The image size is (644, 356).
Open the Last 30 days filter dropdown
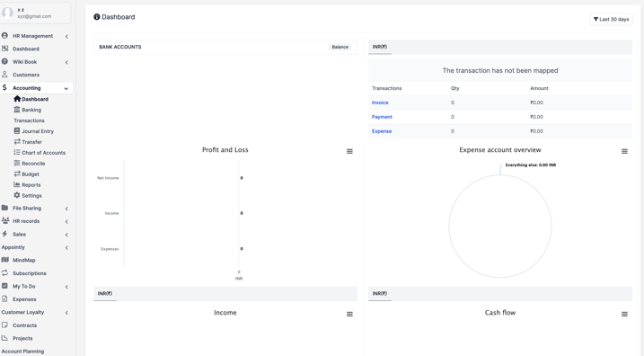pos(611,19)
